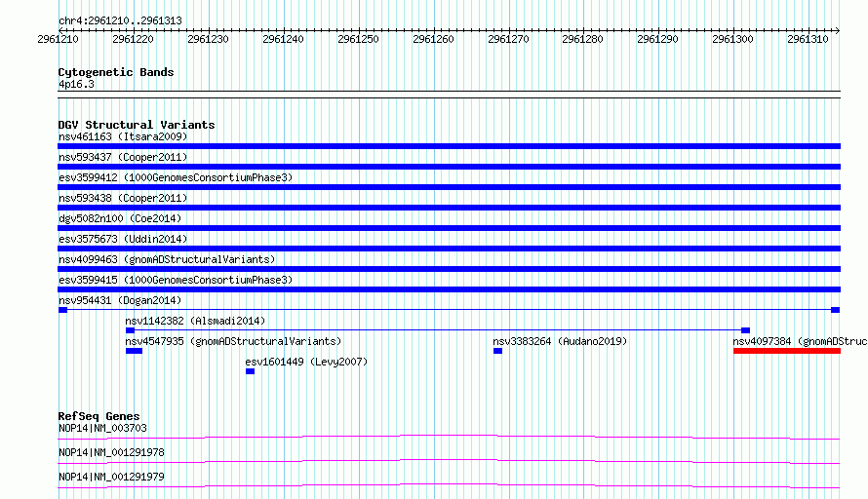Click the RefSeq Genes track title
The height and width of the screenshot is (499, 868).
[99, 416]
